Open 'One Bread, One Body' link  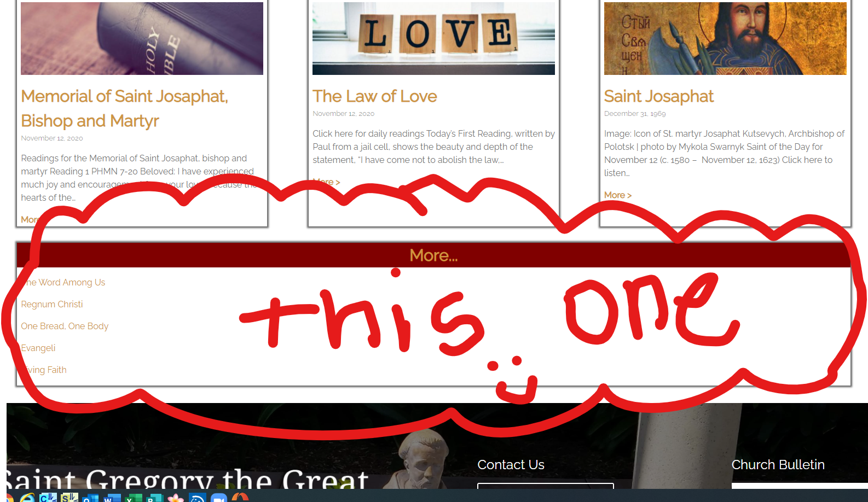pyautogui.click(x=65, y=326)
